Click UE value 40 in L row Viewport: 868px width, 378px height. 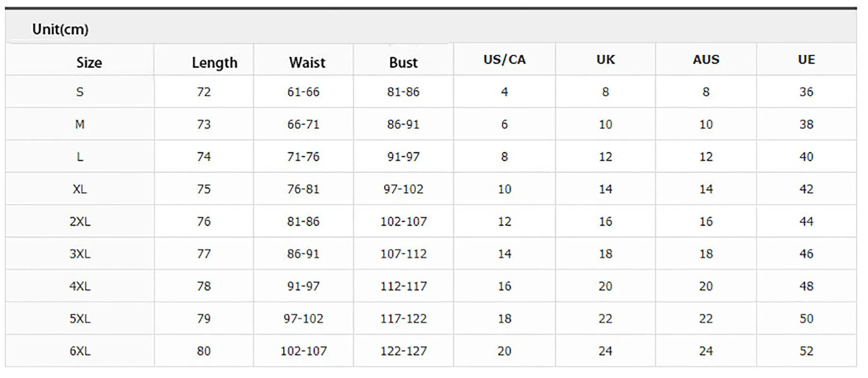(x=806, y=156)
